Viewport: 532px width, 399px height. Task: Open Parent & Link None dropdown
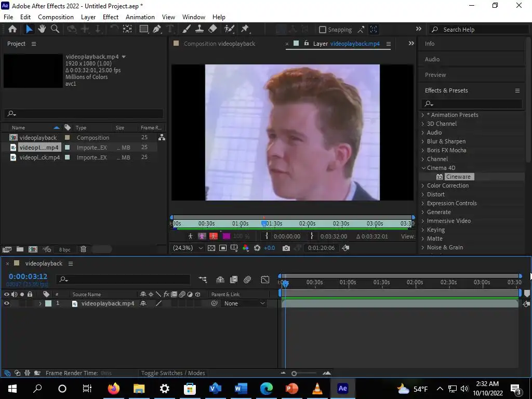pyautogui.click(x=244, y=303)
